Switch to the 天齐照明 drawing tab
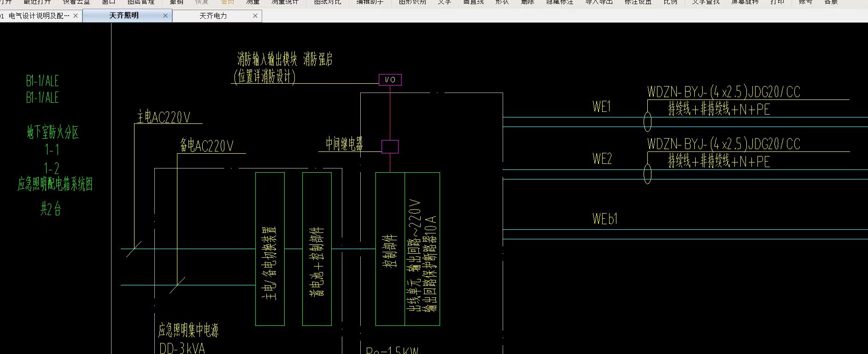 pos(123,16)
